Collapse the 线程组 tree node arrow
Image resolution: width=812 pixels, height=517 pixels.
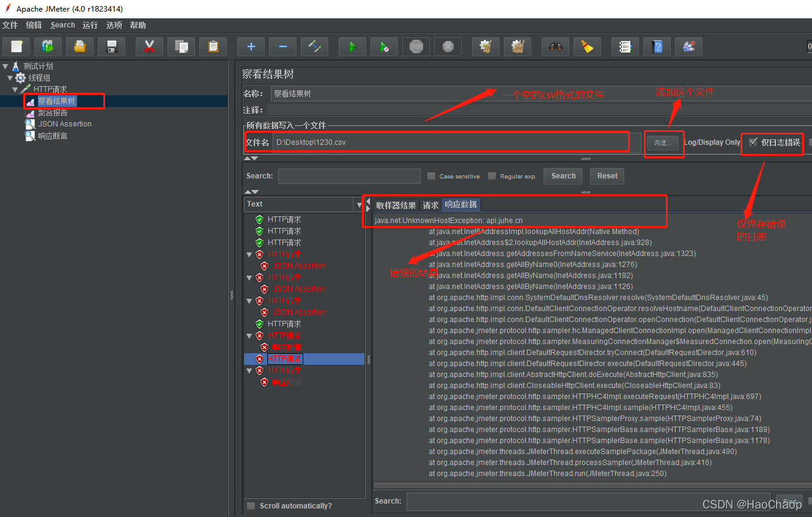[x=10, y=78]
